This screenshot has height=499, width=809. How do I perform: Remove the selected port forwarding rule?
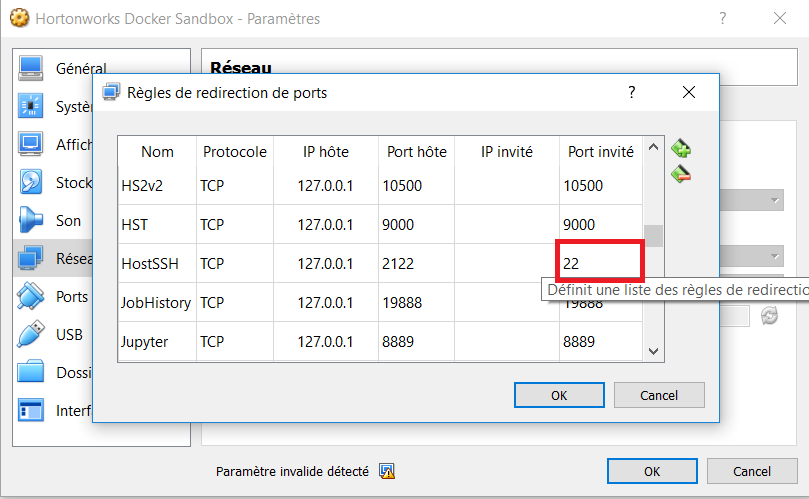(x=681, y=174)
